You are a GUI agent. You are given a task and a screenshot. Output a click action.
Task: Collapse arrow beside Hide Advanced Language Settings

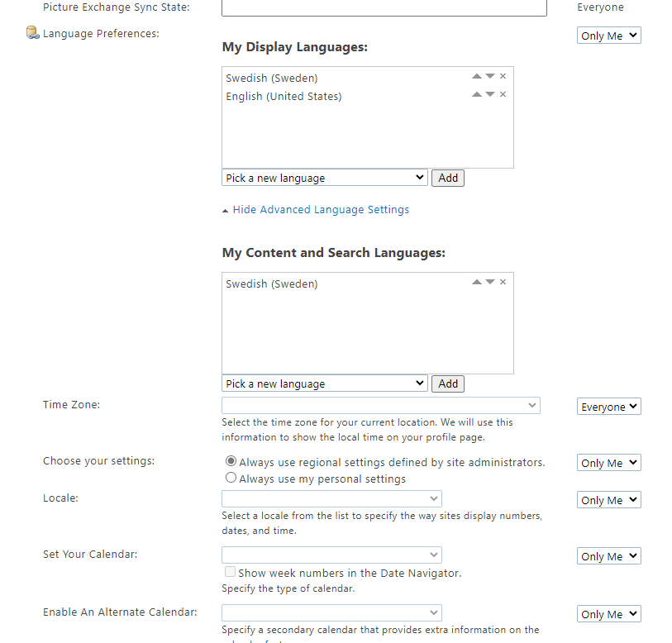pos(226,211)
